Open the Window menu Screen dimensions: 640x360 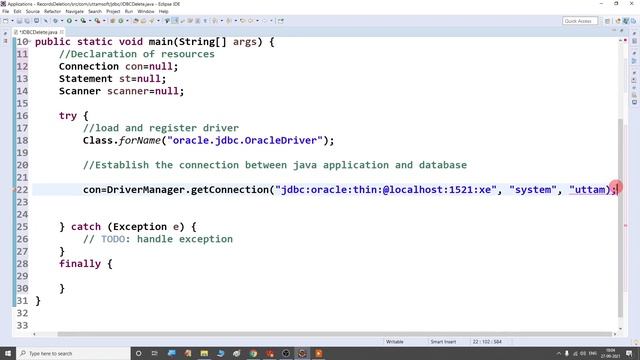[146, 11]
